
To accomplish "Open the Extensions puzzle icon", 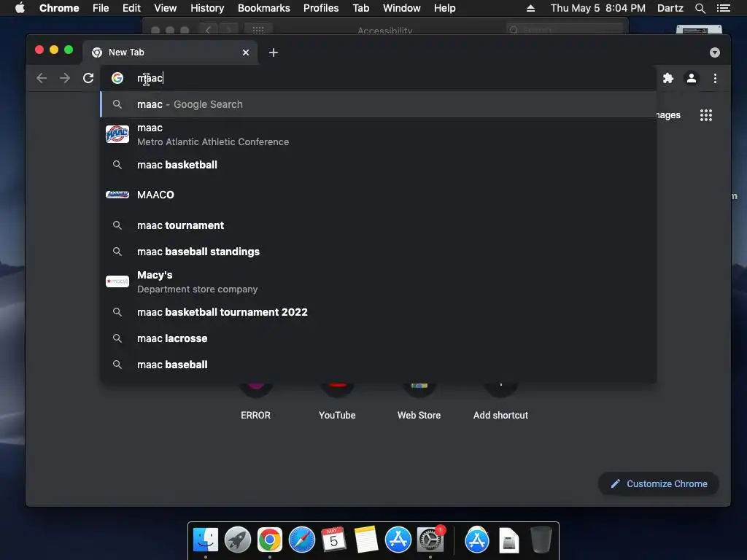I will point(668,78).
